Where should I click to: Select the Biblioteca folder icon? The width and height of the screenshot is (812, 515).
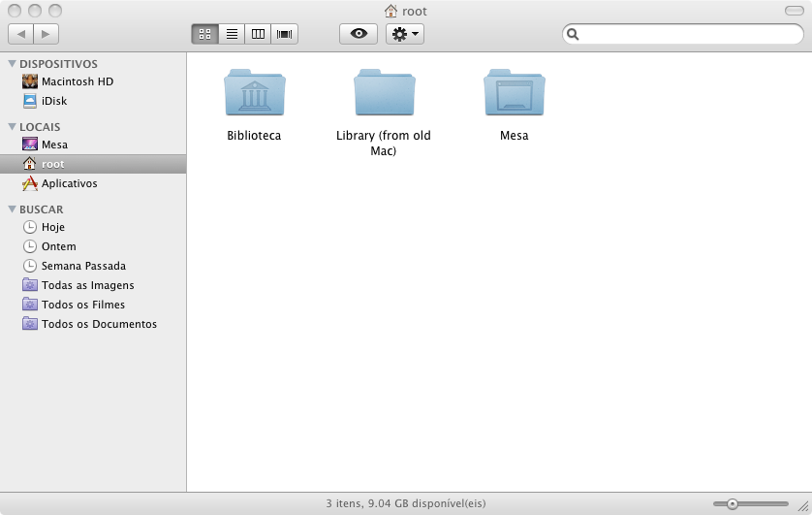[x=254, y=92]
